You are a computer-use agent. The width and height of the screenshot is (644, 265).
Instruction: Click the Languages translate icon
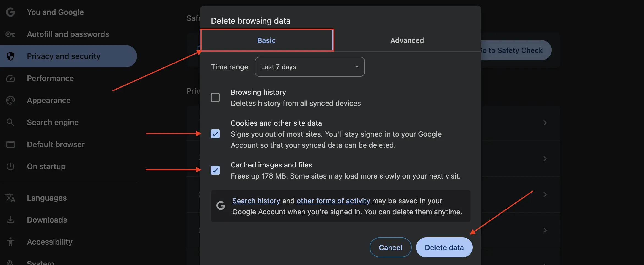[x=10, y=198]
